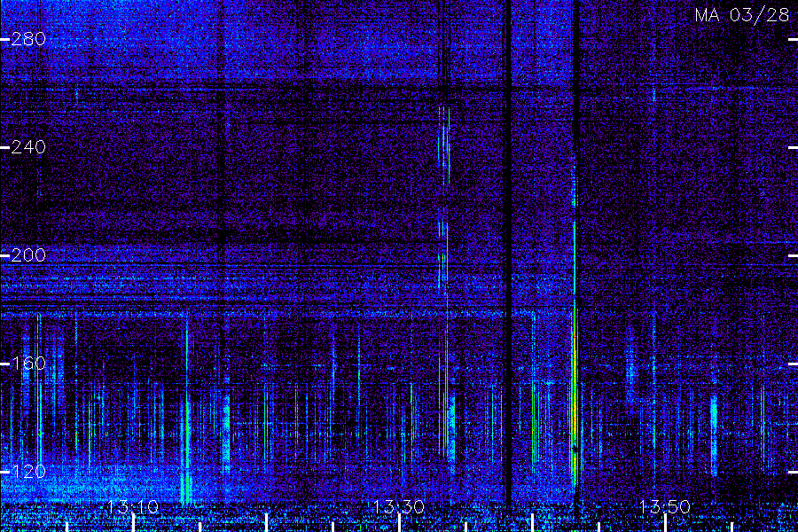The width and height of the screenshot is (798, 532).
Task: Click the time tick below 13:10
Action: [133, 523]
